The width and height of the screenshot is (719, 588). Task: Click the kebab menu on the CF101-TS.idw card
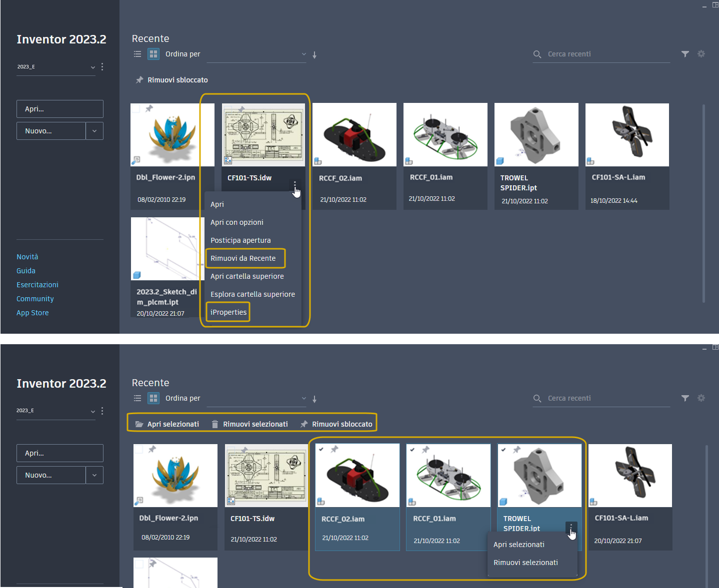tap(295, 185)
